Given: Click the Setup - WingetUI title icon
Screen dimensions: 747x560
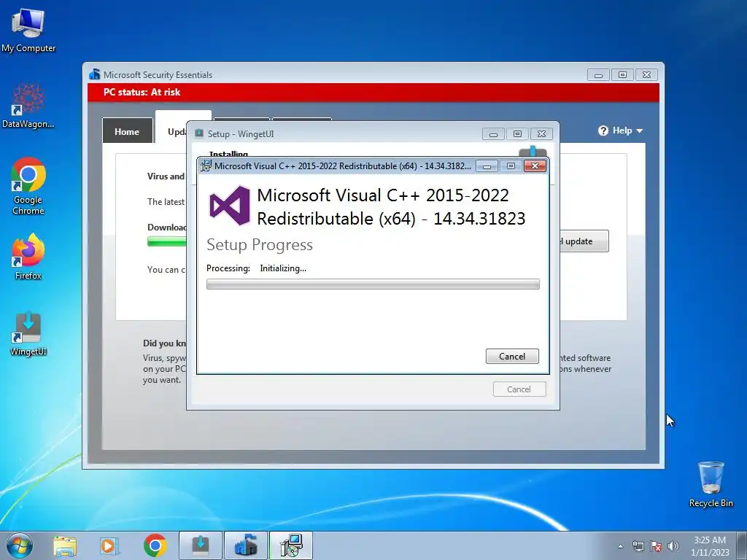Looking at the screenshot, I should point(199,133).
